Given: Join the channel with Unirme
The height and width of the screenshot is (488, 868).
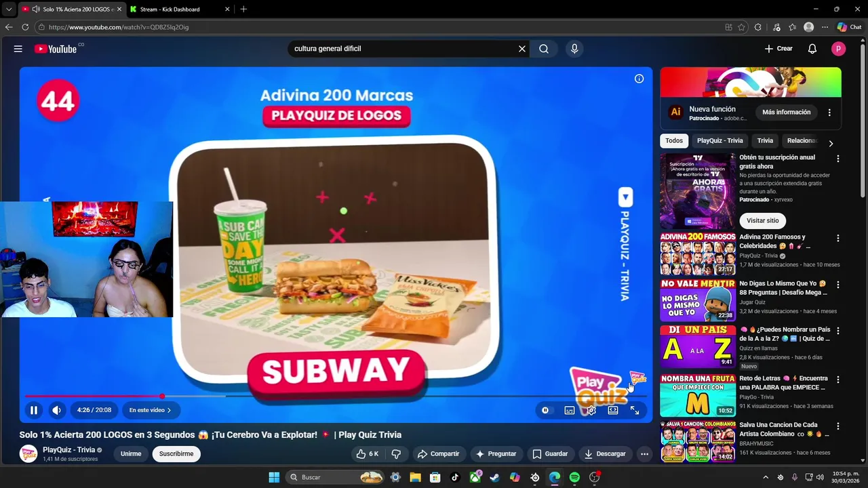Looking at the screenshot, I should click(131, 454).
